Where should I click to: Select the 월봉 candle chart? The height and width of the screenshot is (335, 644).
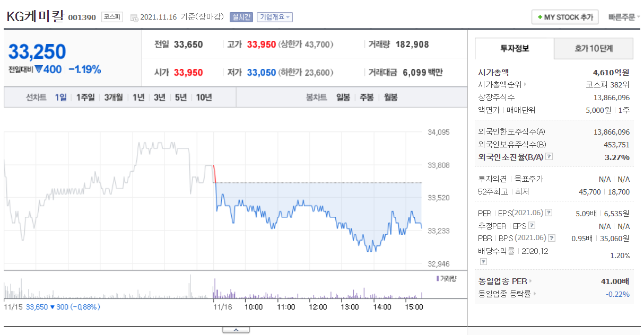pos(390,98)
